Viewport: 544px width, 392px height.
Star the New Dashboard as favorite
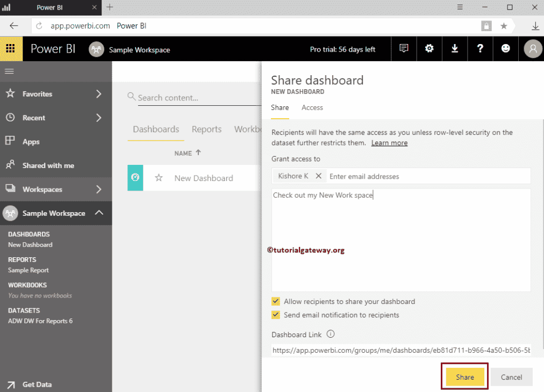click(x=159, y=178)
